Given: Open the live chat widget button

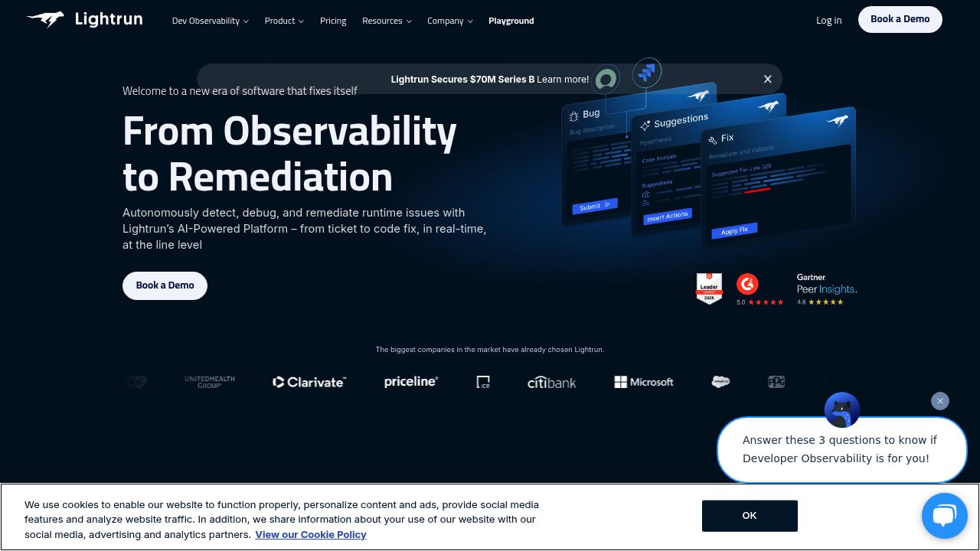Looking at the screenshot, I should tap(945, 516).
